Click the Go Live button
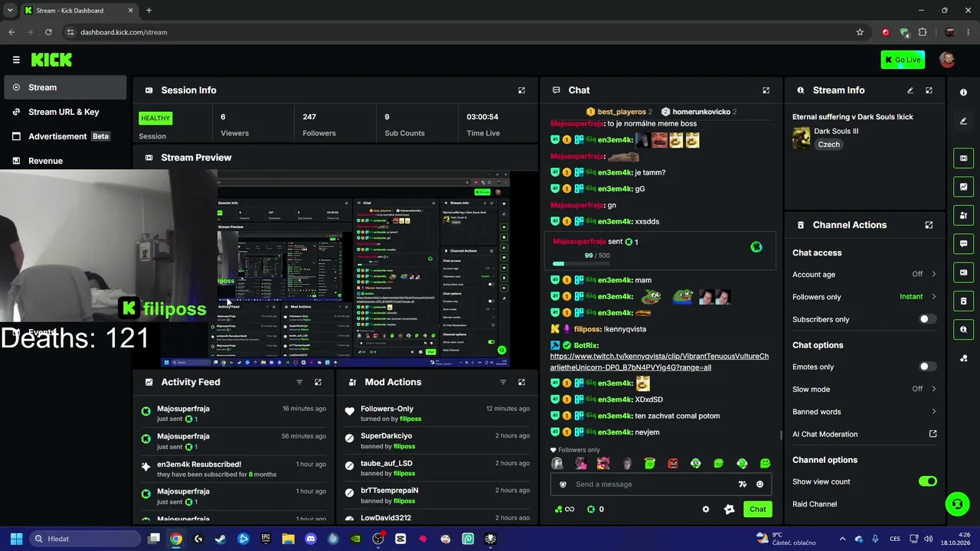The height and width of the screenshot is (551, 980). coord(903,60)
